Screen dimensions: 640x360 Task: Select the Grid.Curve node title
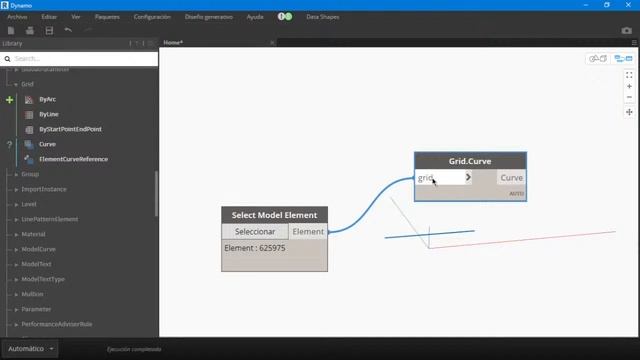(x=470, y=161)
